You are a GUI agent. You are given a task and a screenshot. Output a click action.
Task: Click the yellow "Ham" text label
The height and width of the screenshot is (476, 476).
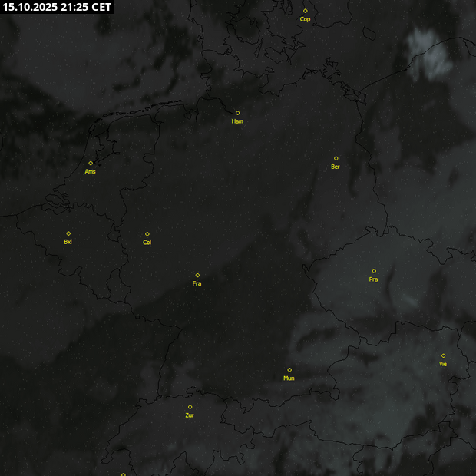click(x=237, y=121)
